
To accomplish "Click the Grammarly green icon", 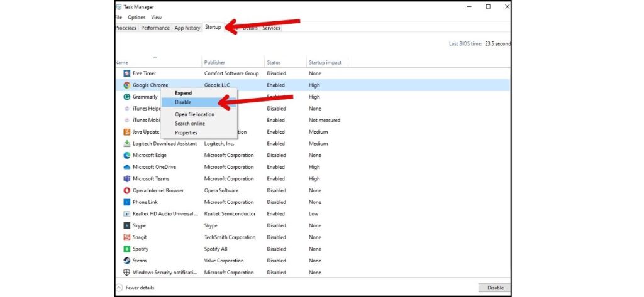I will click(127, 97).
